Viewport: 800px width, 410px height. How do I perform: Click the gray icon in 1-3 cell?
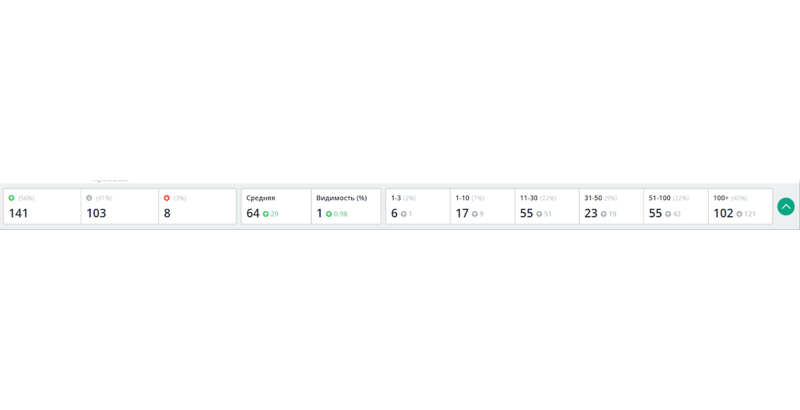[x=404, y=214]
